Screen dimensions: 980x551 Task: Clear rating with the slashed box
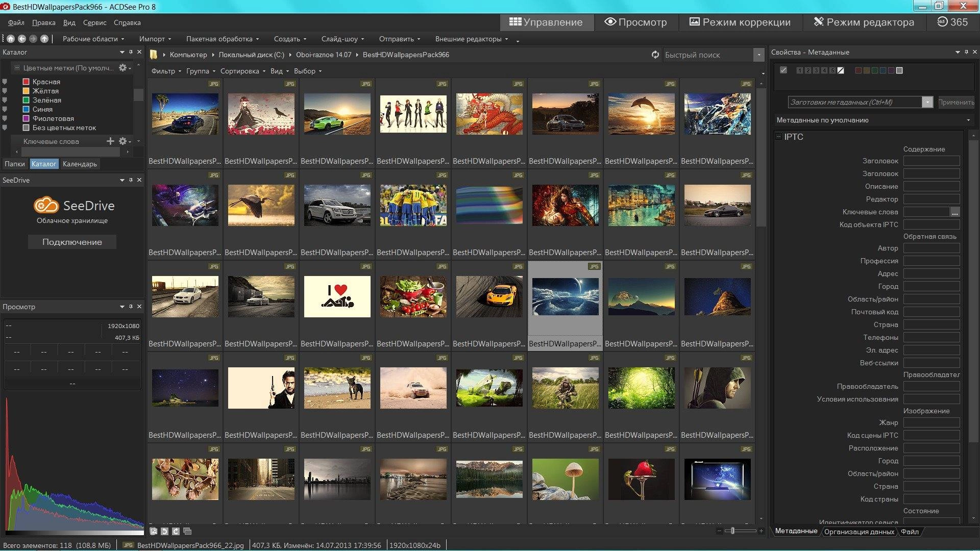tap(841, 70)
